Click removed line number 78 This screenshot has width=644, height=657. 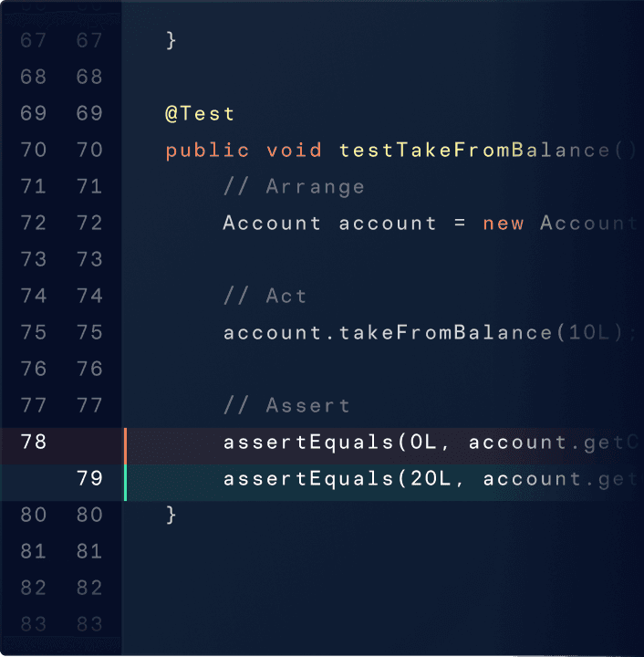tap(33, 443)
